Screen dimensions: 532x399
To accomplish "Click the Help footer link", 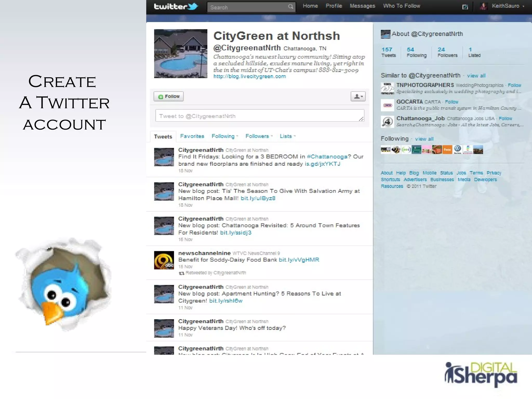I will (x=401, y=173).
